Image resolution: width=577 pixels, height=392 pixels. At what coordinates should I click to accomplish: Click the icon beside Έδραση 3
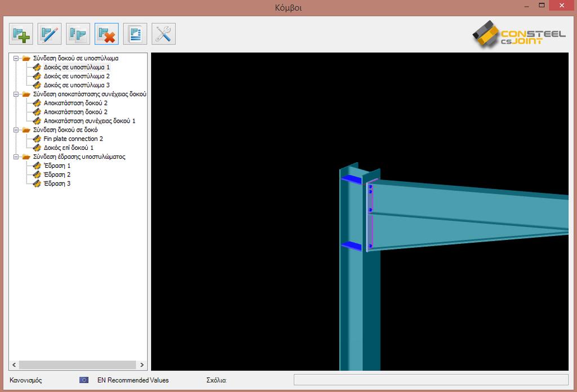tap(37, 184)
